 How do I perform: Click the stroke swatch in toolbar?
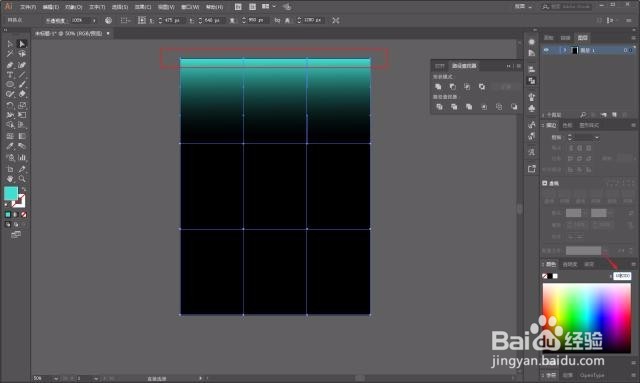pyautogui.click(x=19, y=201)
